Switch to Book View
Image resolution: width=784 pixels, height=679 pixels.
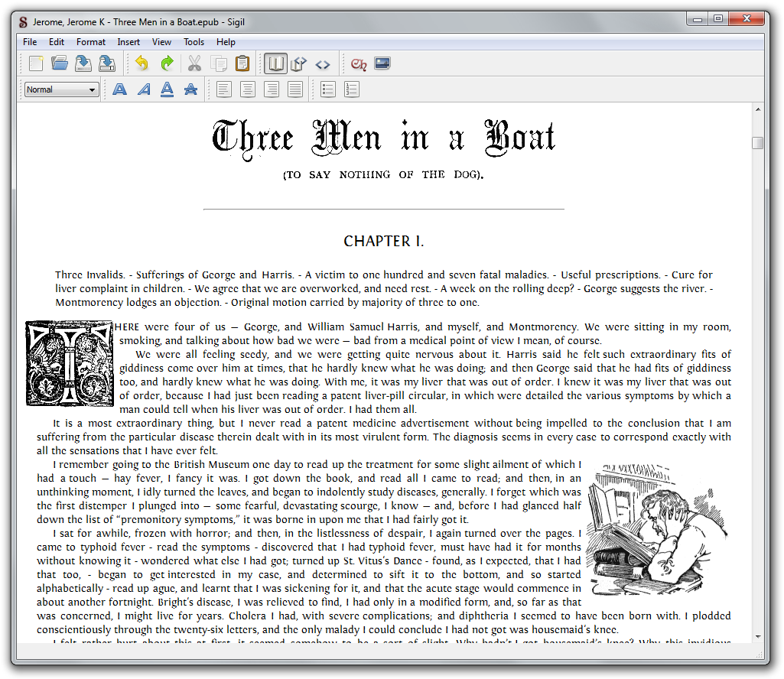tap(275, 63)
